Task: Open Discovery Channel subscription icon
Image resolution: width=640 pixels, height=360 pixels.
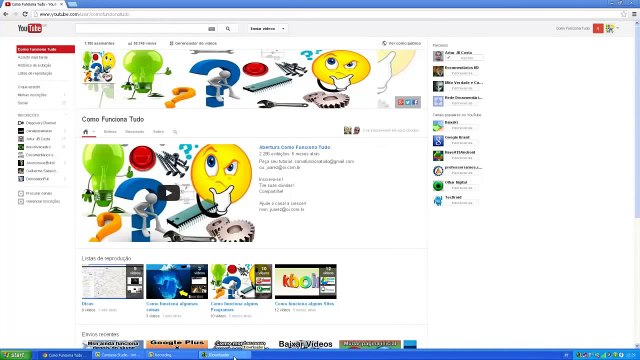Action: 21,123
